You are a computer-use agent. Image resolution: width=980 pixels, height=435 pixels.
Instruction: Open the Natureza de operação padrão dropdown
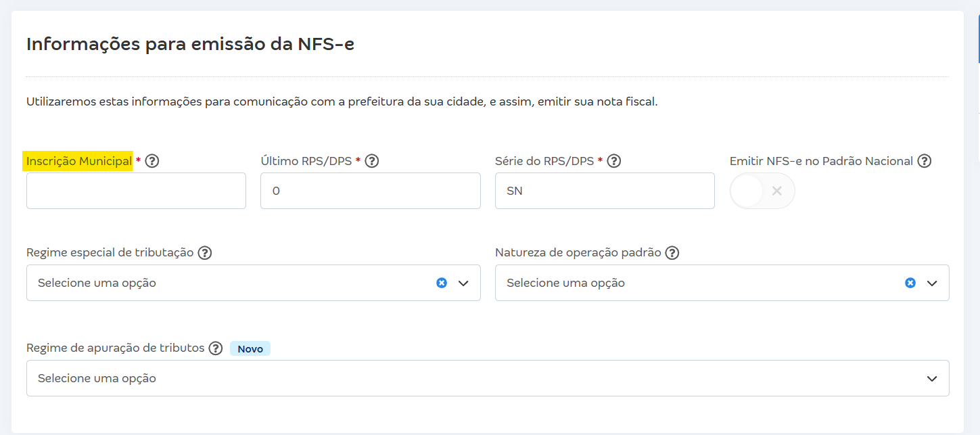coord(932,282)
